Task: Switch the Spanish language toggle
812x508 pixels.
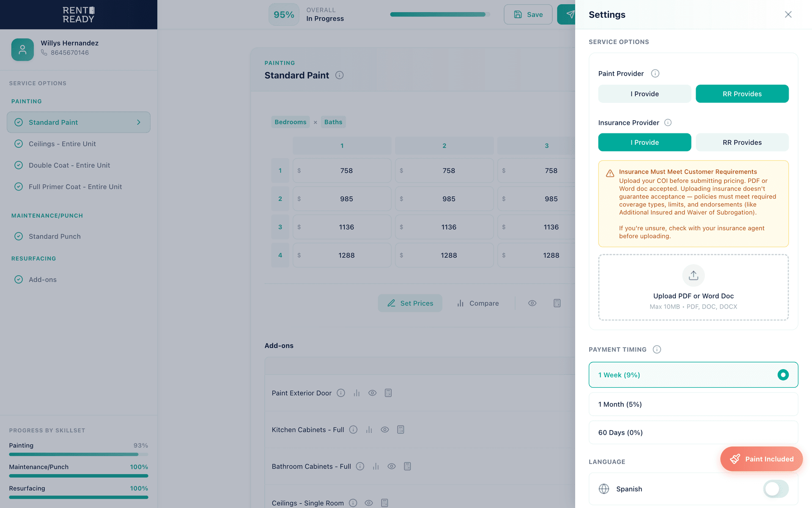Action: click(775, 489)
